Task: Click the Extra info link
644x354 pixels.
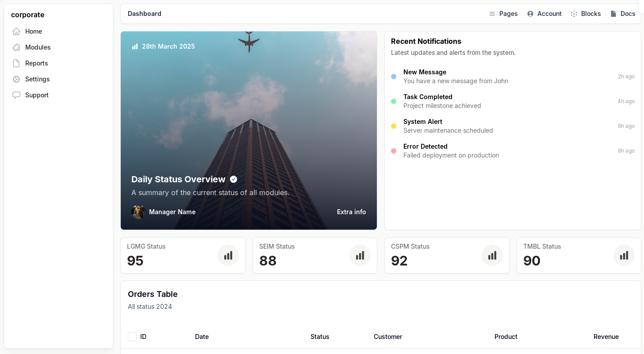Action: pos(351,212)
